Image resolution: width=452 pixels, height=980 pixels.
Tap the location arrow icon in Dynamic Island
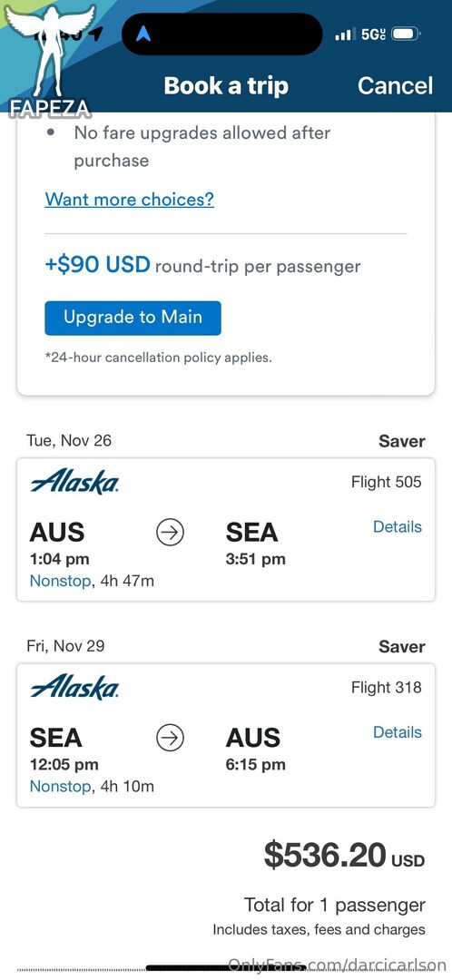[143, 34]
